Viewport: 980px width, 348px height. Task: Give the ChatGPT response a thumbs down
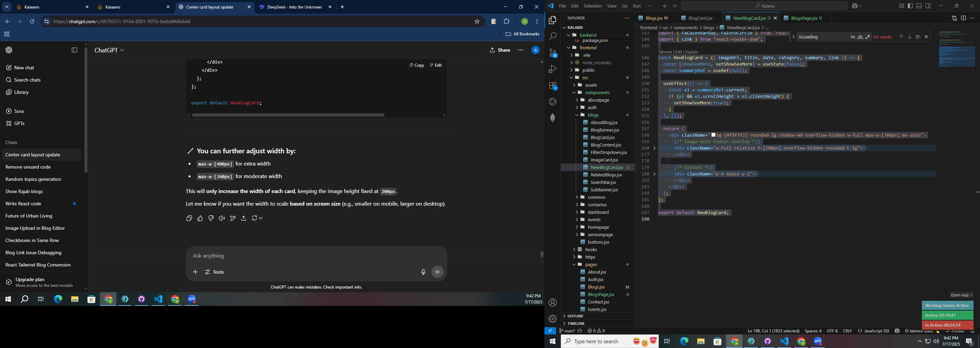[x=211, y=218]
